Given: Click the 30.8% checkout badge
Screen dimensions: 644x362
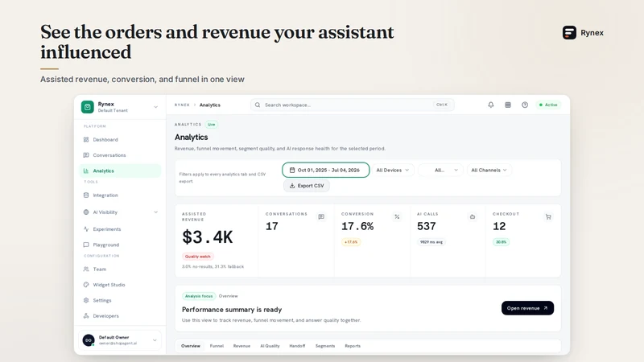Looking at the screenshot, I should click(501, 242).
